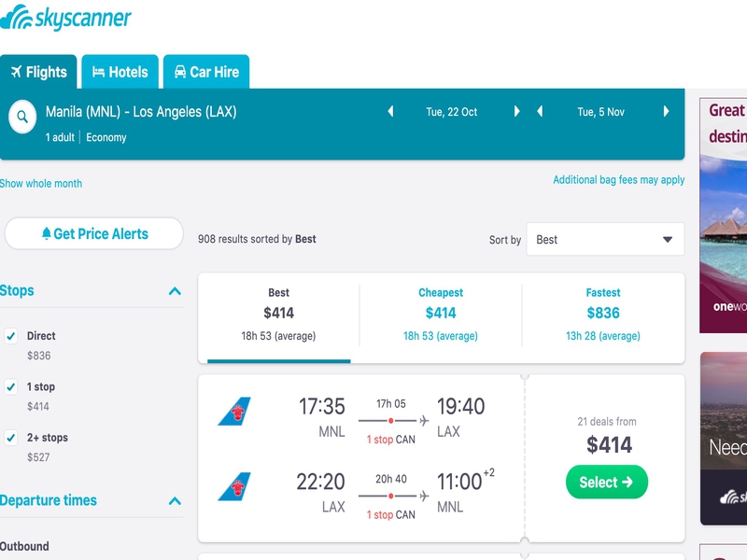Switch to the Hotels tab

120,72
